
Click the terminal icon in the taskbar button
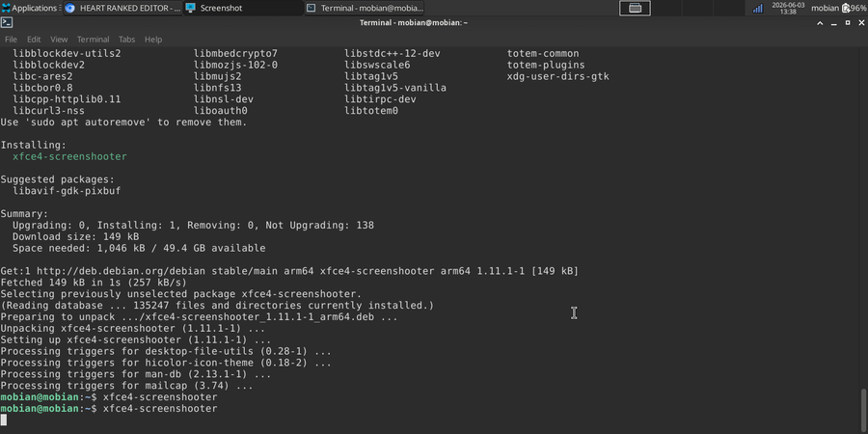coord(312,8)
